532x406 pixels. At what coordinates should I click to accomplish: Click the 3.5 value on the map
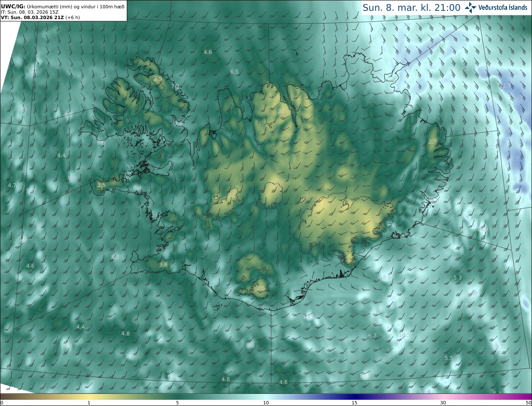pyautogui.click(x=101, y=185)
